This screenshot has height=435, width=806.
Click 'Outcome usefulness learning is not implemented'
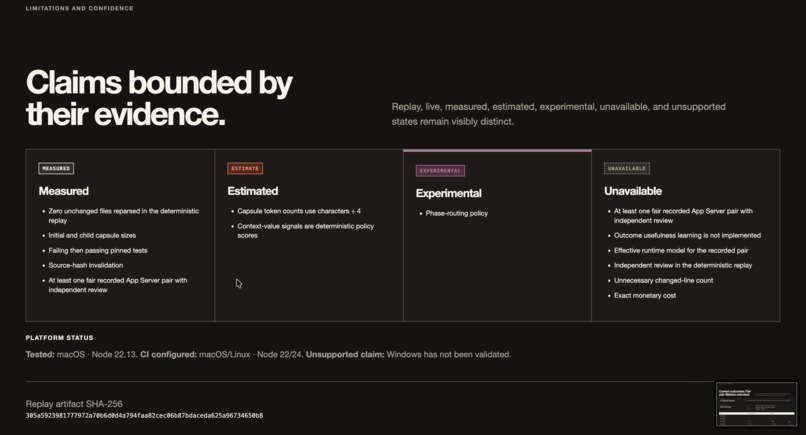coord(687,235)
